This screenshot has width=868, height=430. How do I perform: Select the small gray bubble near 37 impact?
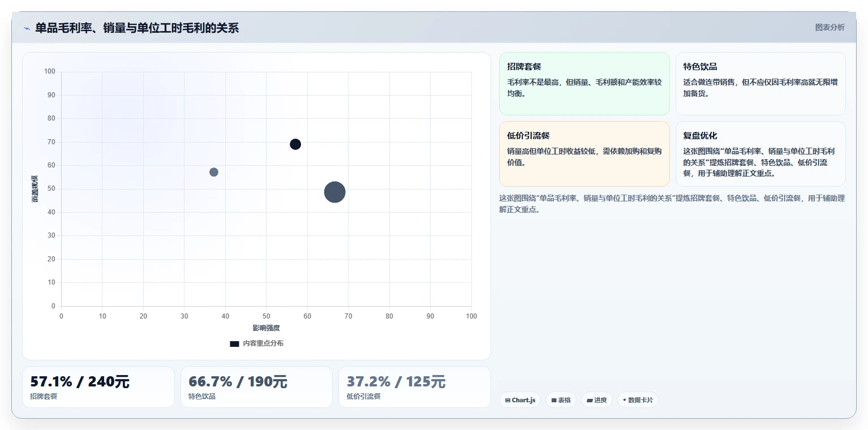pyautogui.click(x=214, y=172)
